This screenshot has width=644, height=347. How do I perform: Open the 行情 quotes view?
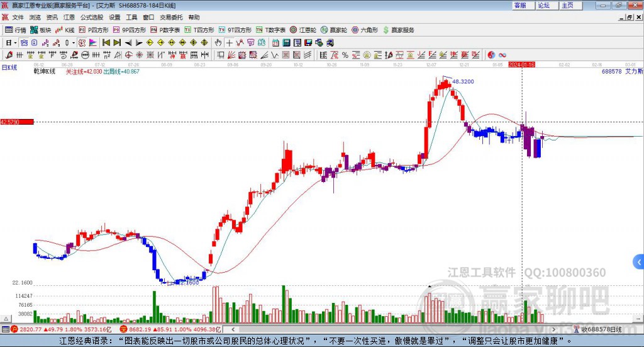pyautogui.click(x=16, y=30)
